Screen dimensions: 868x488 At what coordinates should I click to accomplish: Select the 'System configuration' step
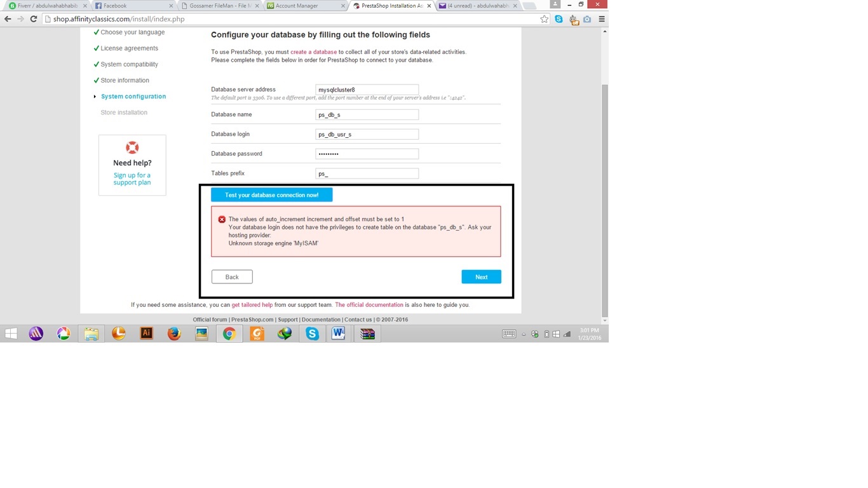[133, 97]
